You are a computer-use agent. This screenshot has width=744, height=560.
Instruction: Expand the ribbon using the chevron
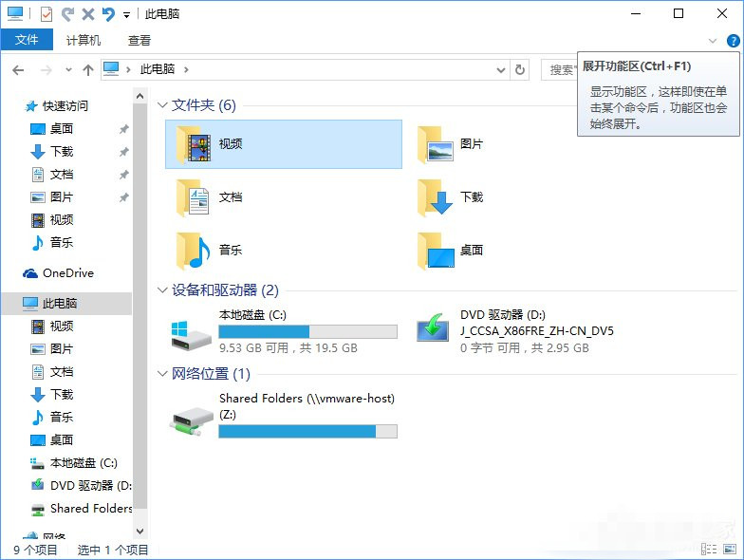point(713,41)
